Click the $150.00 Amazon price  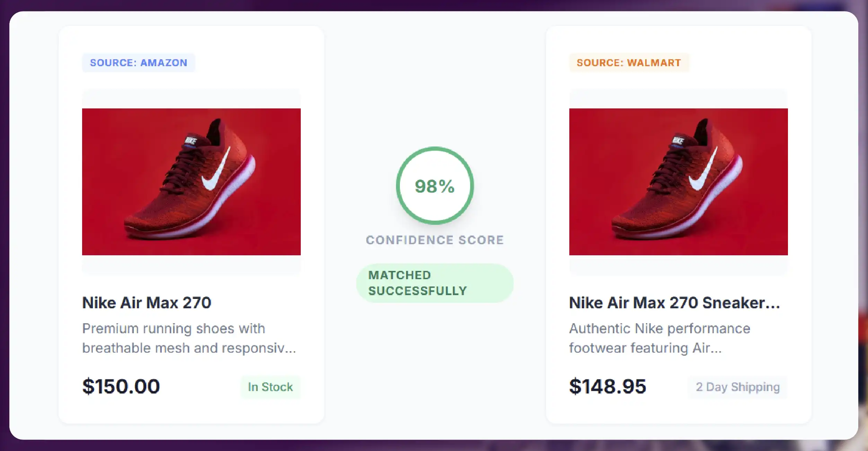[x=121, y=386]
